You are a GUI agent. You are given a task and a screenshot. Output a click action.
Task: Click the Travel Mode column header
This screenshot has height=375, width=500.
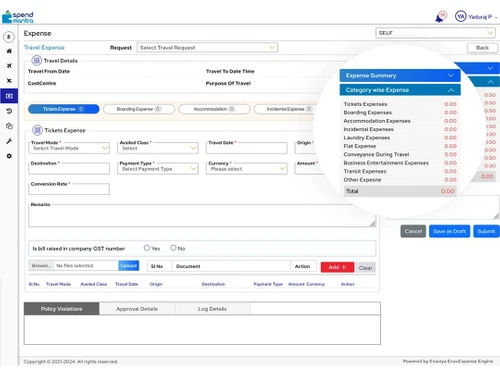[x=58, y=284]
